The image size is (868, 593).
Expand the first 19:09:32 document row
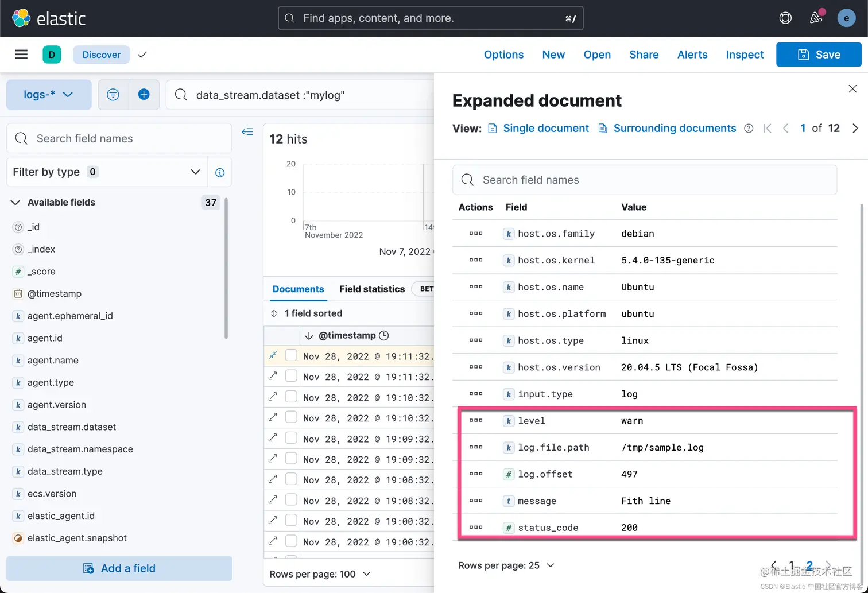[x=273, y=438]
